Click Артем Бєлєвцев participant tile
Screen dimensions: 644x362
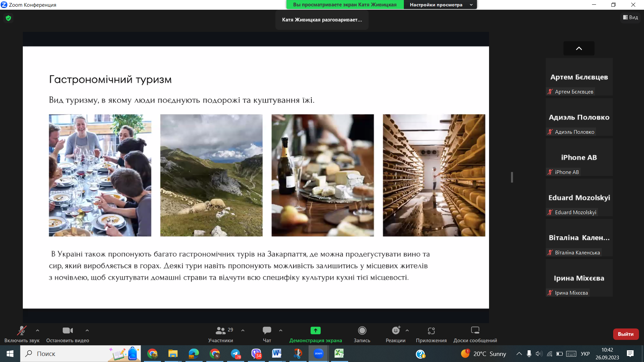pyautogui.click(x=579, y=77)
